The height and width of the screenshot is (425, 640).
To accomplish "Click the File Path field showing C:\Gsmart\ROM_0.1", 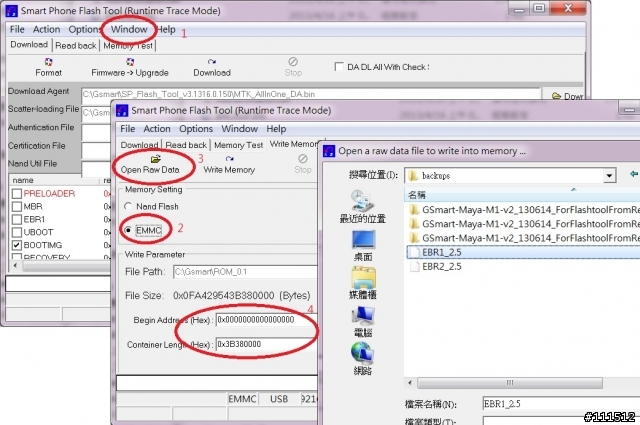I will coord(245,272).
